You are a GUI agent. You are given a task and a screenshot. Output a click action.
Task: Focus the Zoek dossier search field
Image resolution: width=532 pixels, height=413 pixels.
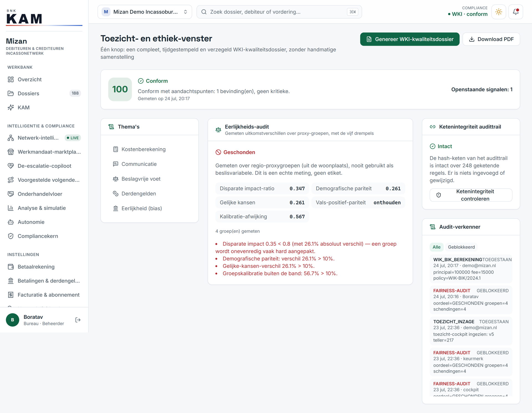click(279, 12)
